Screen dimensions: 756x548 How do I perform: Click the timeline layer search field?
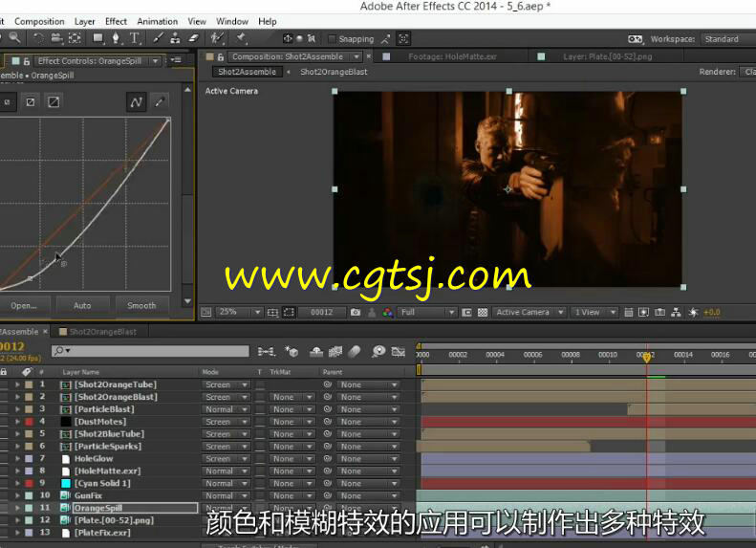click(x=150, y=351)
